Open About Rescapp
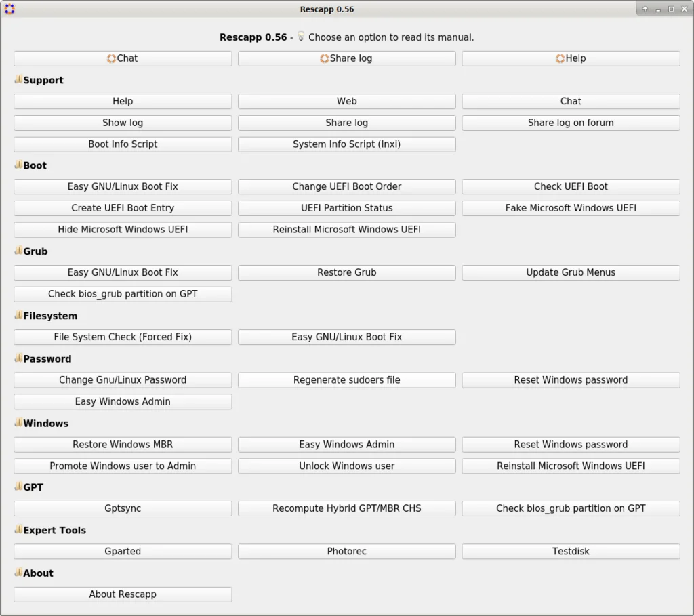Image resolution: width=694 pixels, height=616 pixels. pos(123,594)
